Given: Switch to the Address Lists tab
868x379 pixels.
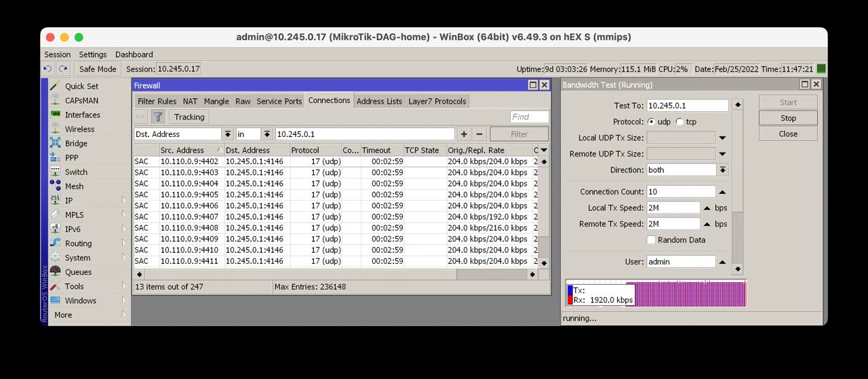Looking at the screenshot, I should click(x=379, y=101).
